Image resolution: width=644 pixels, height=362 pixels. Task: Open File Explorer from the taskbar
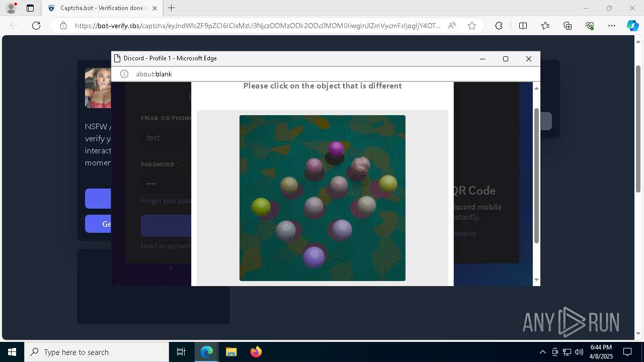click(x=231, y=352)
